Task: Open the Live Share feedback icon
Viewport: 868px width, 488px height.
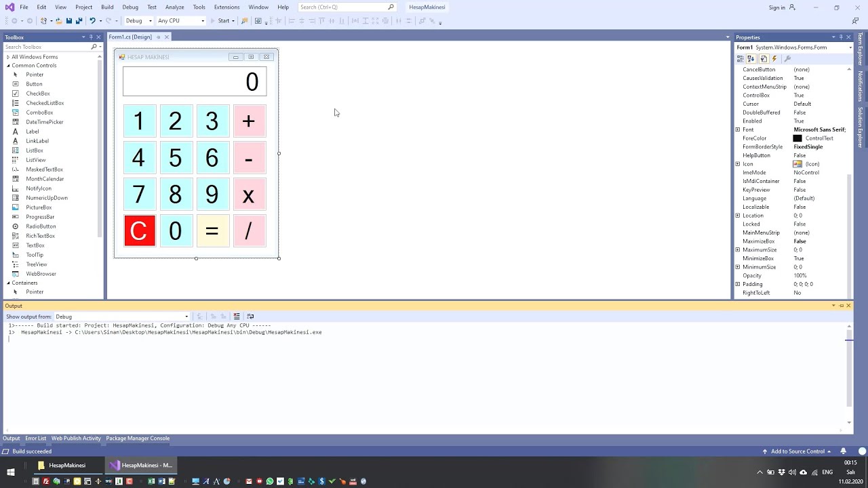Action: click(x=855, y=21)
